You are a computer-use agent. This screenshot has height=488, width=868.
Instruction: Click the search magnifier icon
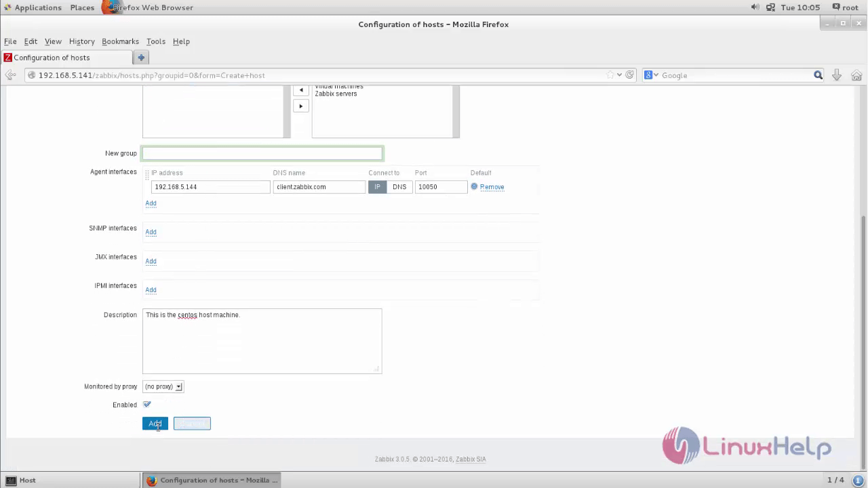tap(818, 75)
